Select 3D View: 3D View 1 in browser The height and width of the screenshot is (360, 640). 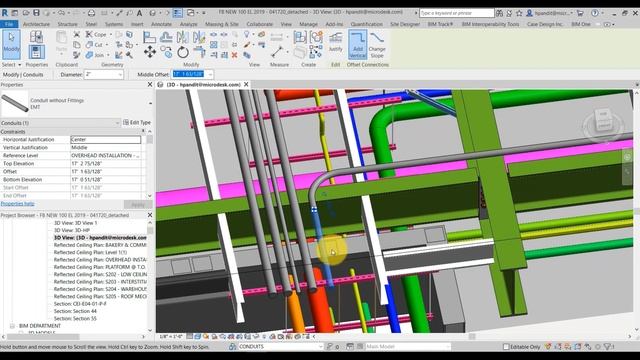pyautogui.click(x=76, y=223)
